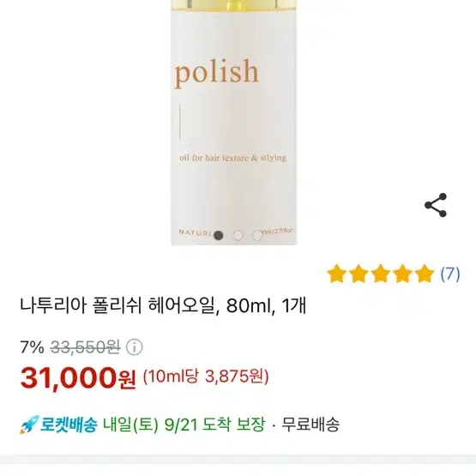The width and height of the screenshot is (476, 476).
Task: Click the fifth yellow rating star
Action: pos(424,274)
